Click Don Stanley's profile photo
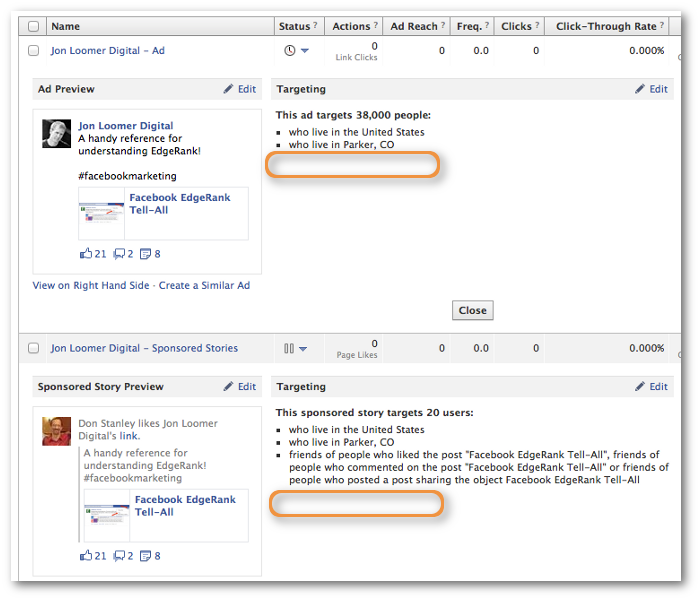700x600 pixels. tap(57, 431)
